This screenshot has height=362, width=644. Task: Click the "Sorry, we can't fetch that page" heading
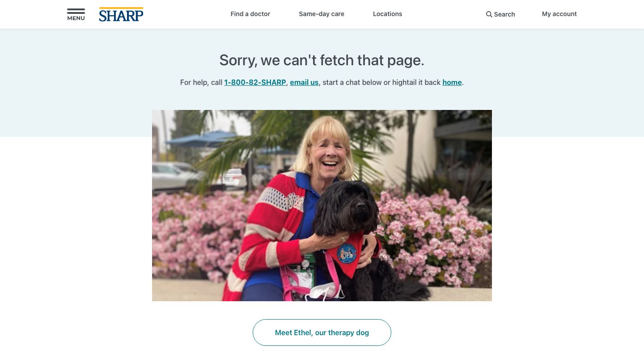322,60
